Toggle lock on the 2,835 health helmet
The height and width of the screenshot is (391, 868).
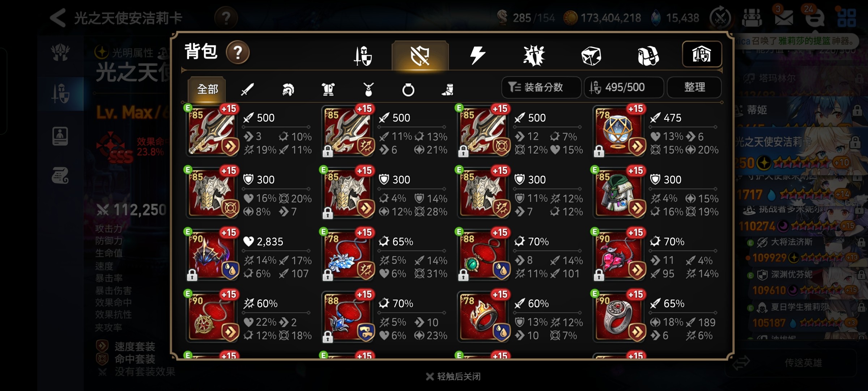click(192, 275)
